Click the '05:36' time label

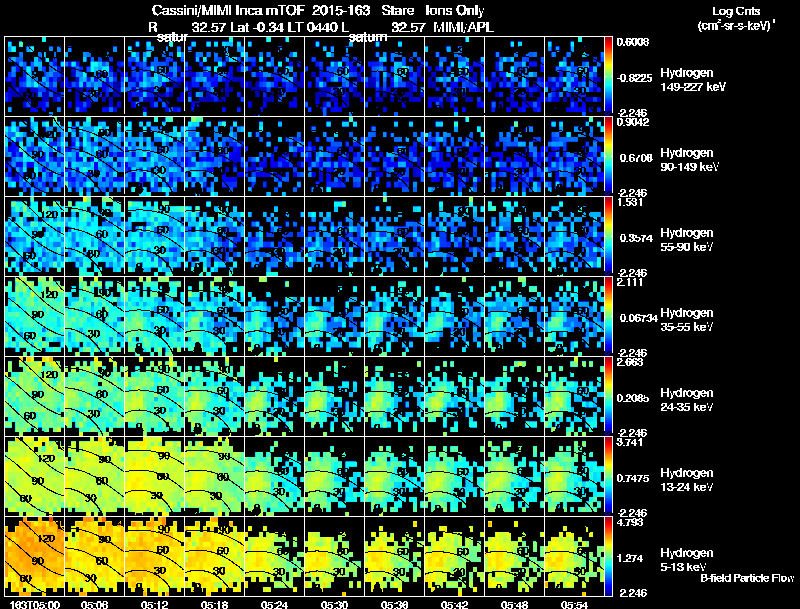tap(394, 604)
